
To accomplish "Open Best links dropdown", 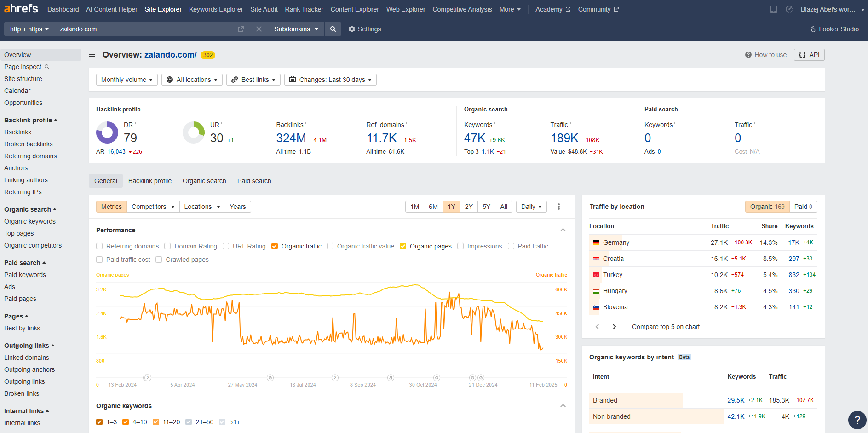I will (253, 80).
